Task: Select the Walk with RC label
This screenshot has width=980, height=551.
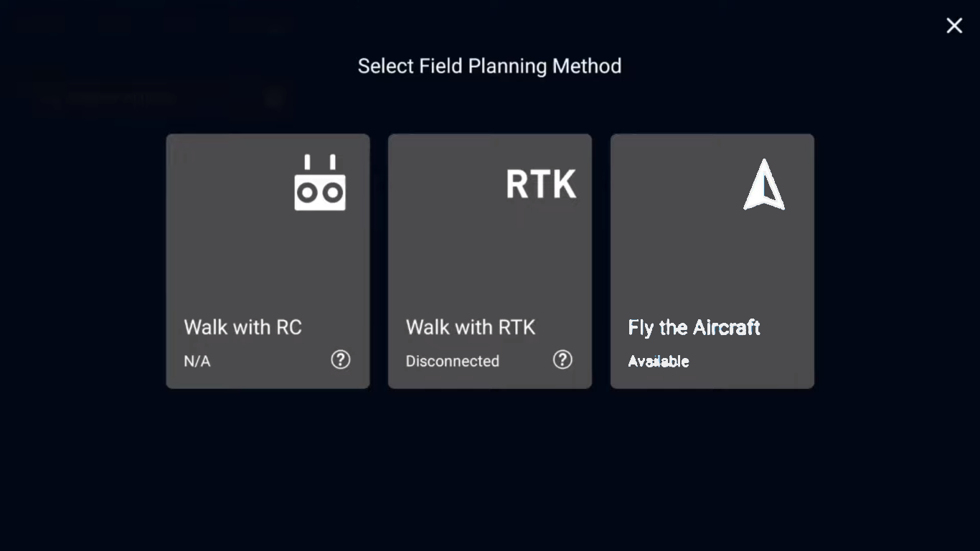Action: [x=242, y=327]
